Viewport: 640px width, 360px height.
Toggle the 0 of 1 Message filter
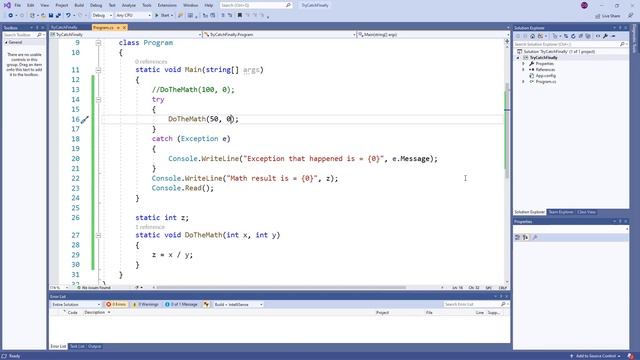click(x=181, y=304)
